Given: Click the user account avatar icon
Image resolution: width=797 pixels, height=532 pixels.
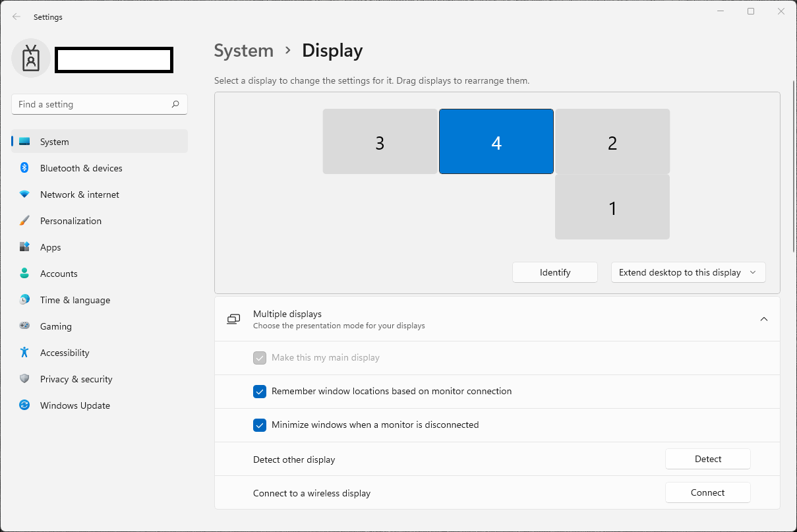Looking at the screenshot, I should pos(31,59).
